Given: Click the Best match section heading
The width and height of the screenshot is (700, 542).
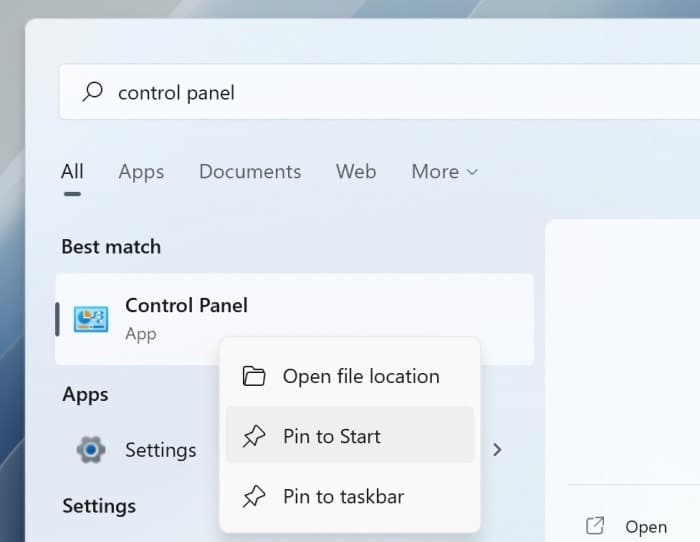Looking at the screenshot, I should click(x=111, y=246).
